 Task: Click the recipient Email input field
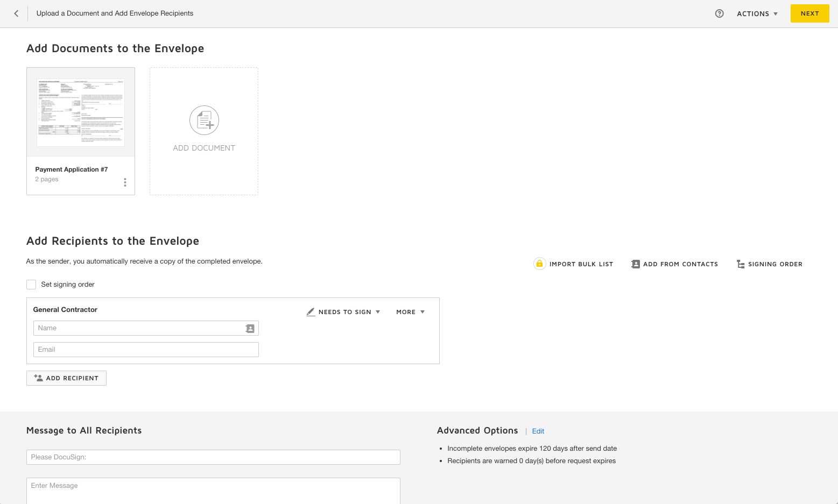(145, 350)
